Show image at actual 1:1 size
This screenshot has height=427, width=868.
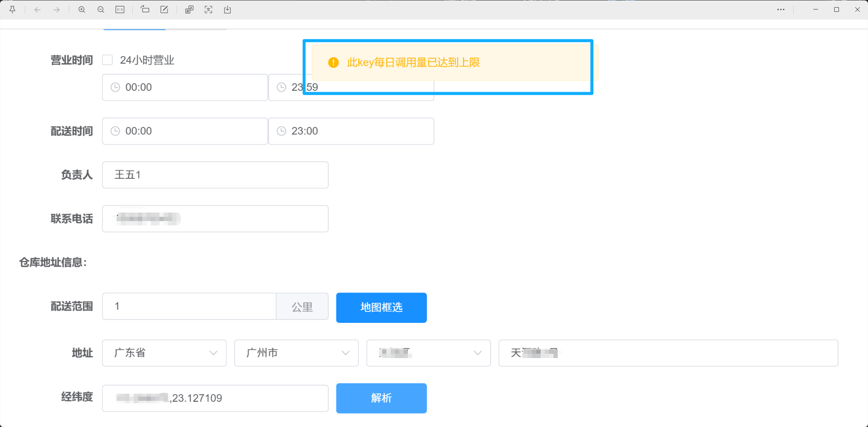(x=120, y=10)
